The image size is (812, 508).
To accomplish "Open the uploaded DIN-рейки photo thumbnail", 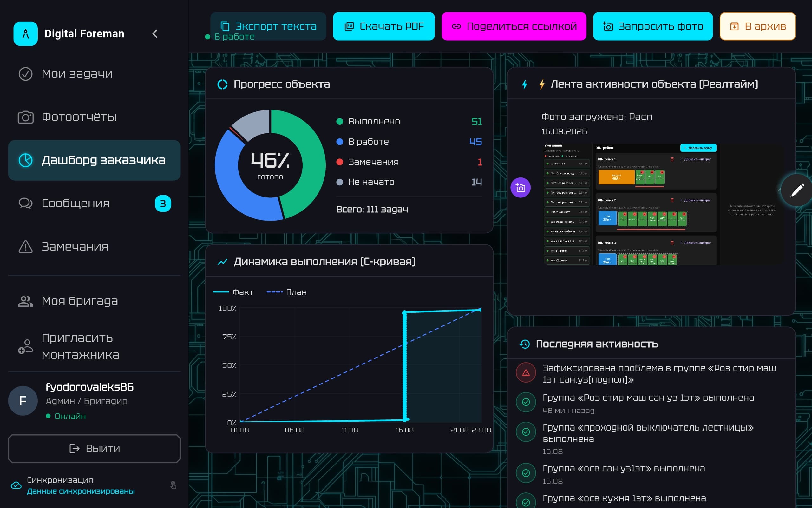I will (x=660, y=204).
